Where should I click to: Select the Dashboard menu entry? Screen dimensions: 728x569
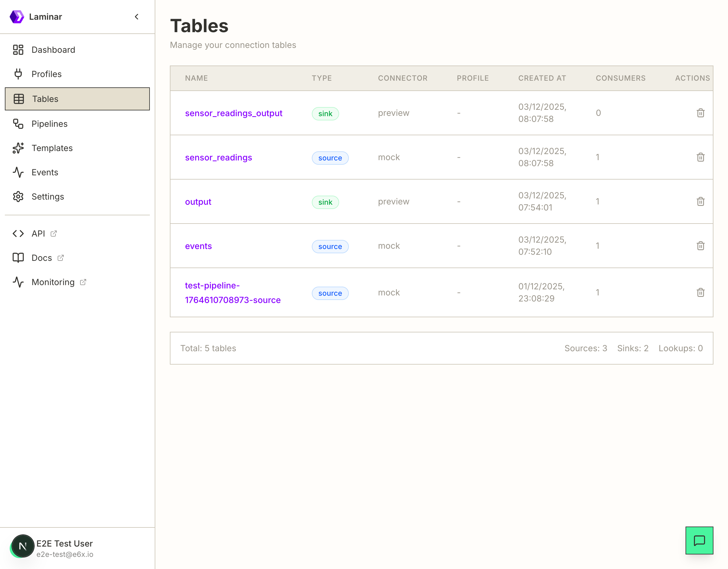point(53,49)
